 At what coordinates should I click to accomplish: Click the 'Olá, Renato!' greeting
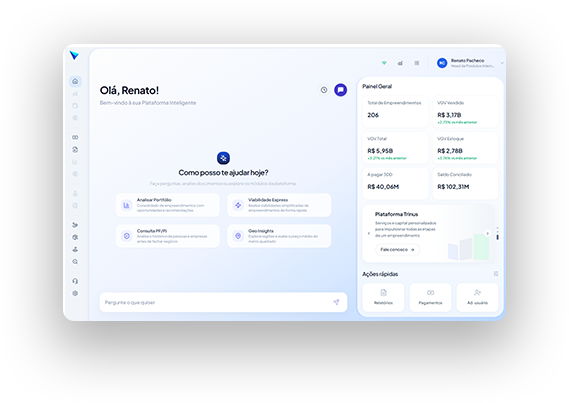point(129,90)
